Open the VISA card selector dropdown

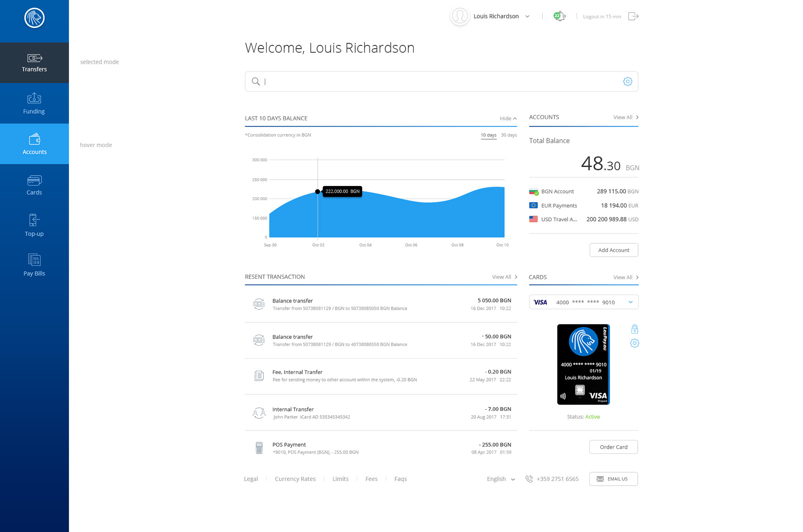click(630, 302)
